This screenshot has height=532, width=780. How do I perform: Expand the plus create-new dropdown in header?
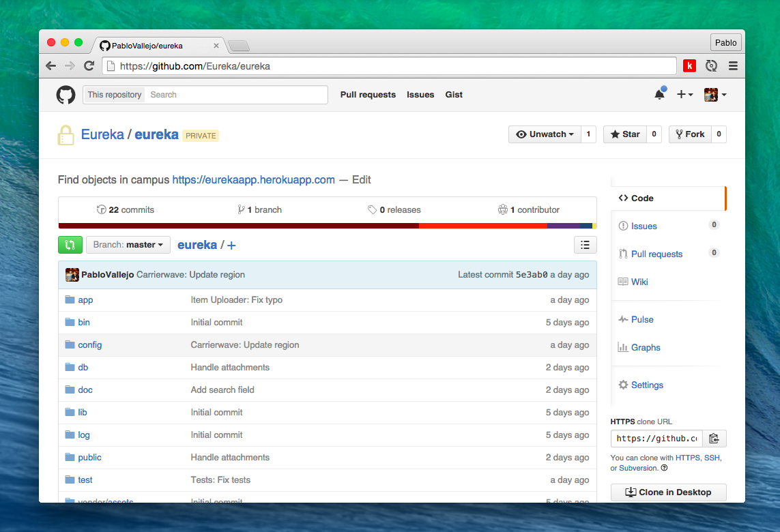pyautogui.click(x=684, y=95)
